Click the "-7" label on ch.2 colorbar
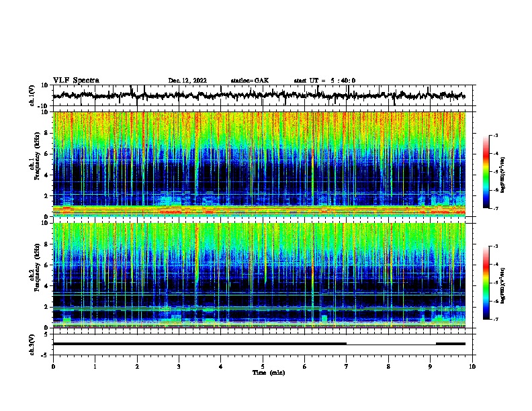Screen dimensions: 532x411 point(495,320)
